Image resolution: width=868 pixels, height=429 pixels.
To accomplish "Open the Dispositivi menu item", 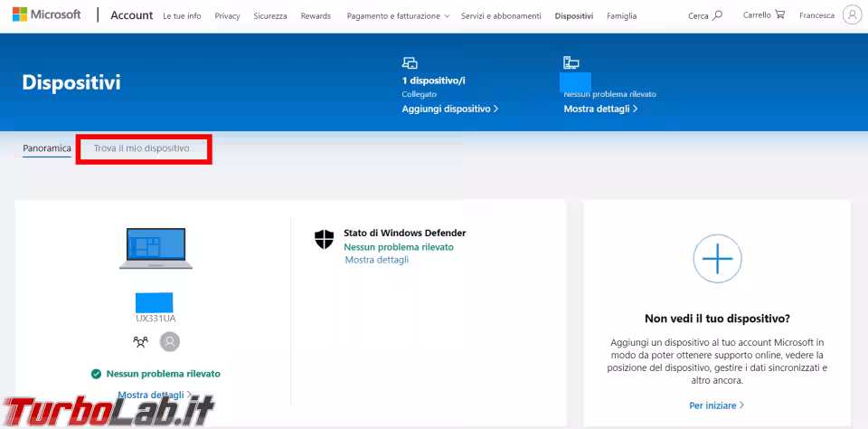I will [x=574, y=16].
